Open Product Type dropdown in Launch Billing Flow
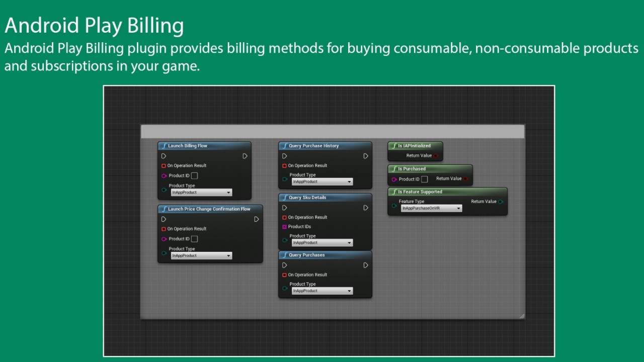The height and width of the screenshot is (362, 644). [201, 192]
